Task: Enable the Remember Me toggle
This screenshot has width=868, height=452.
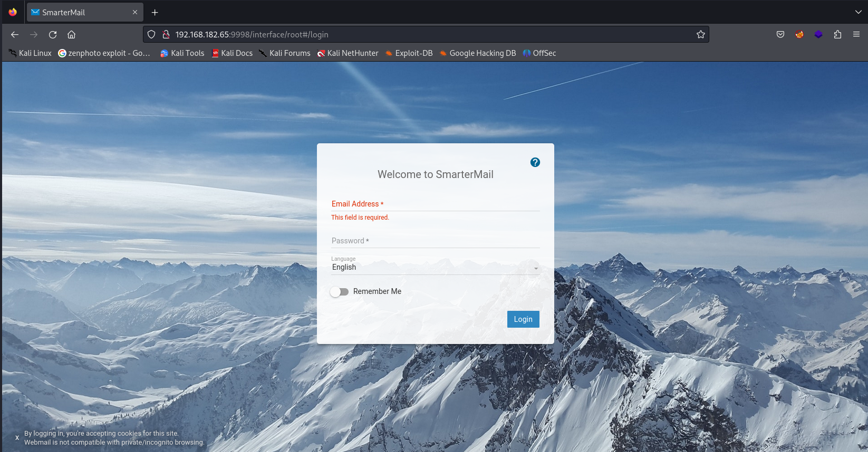Action: [339, 292]
